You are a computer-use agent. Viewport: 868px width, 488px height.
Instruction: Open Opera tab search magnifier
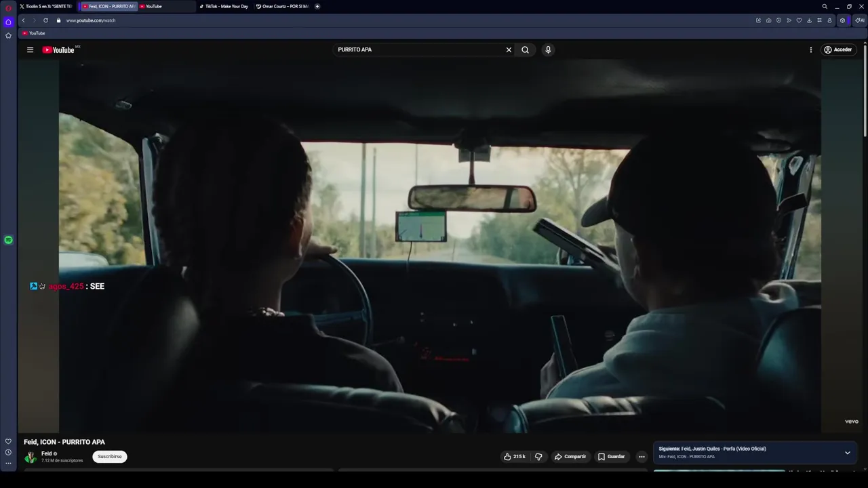[x=825, y=6]
